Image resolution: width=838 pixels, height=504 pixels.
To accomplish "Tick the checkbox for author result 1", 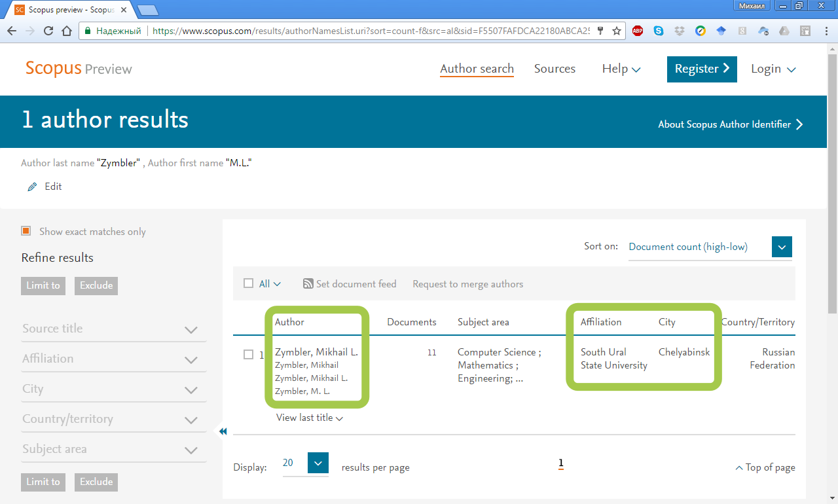I will tap(249, 355).
